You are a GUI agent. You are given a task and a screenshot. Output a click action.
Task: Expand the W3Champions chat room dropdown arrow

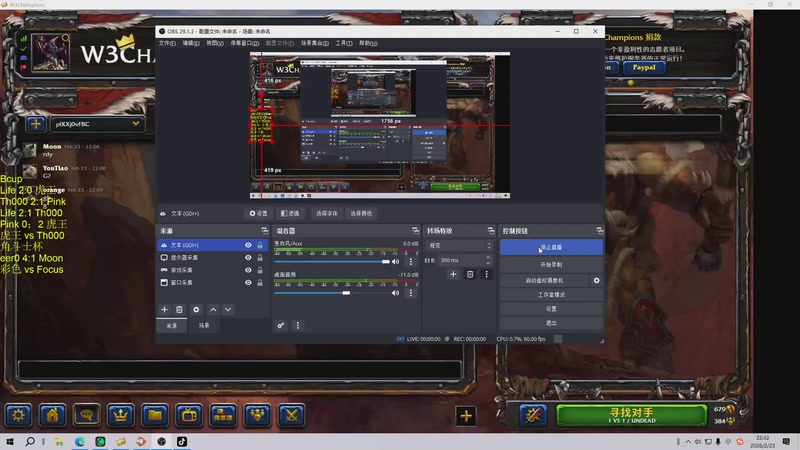(x=136, y=124)
